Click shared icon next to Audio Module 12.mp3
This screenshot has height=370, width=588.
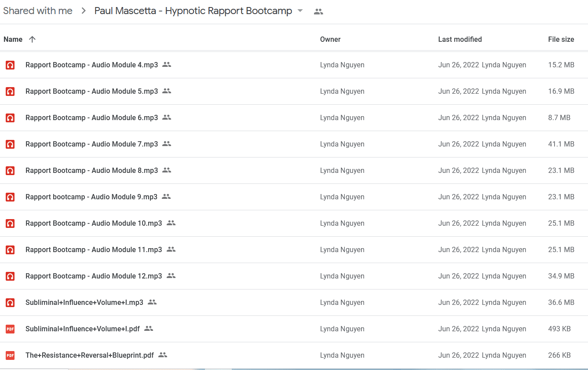pos(171,275)
